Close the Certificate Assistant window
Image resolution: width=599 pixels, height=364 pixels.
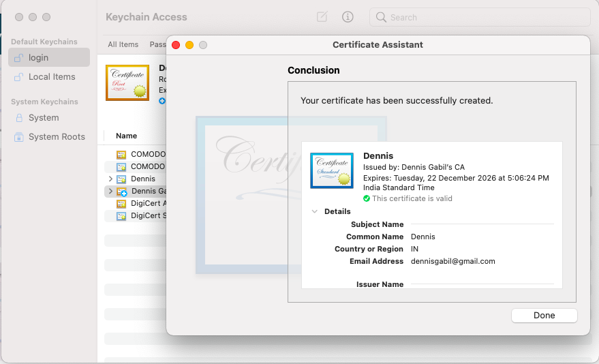pos(176,45)
